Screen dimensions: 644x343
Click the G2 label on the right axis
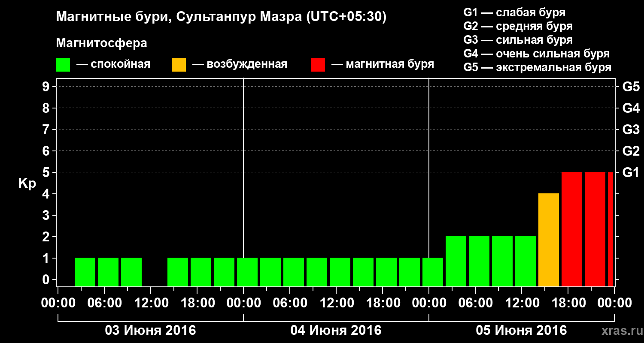(631, 151)
